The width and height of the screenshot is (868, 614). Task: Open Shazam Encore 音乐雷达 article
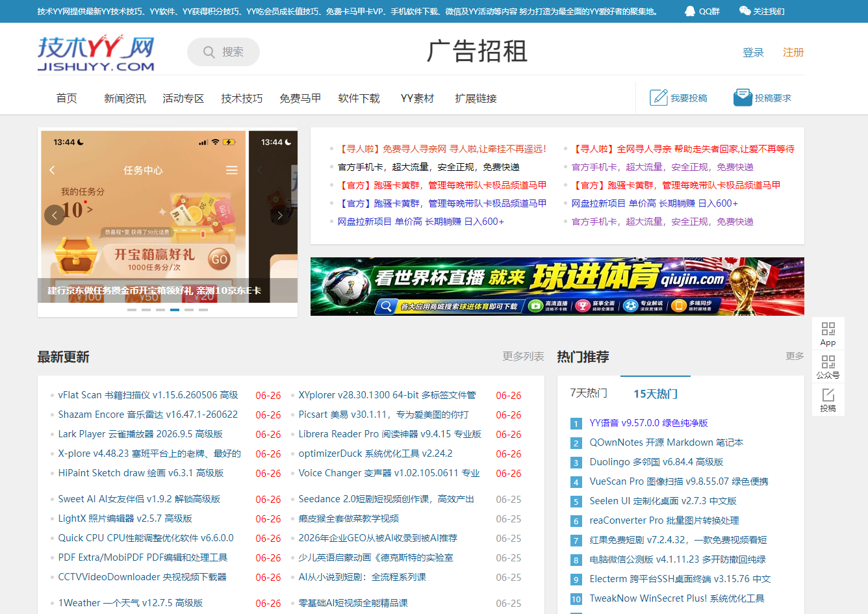148,415
